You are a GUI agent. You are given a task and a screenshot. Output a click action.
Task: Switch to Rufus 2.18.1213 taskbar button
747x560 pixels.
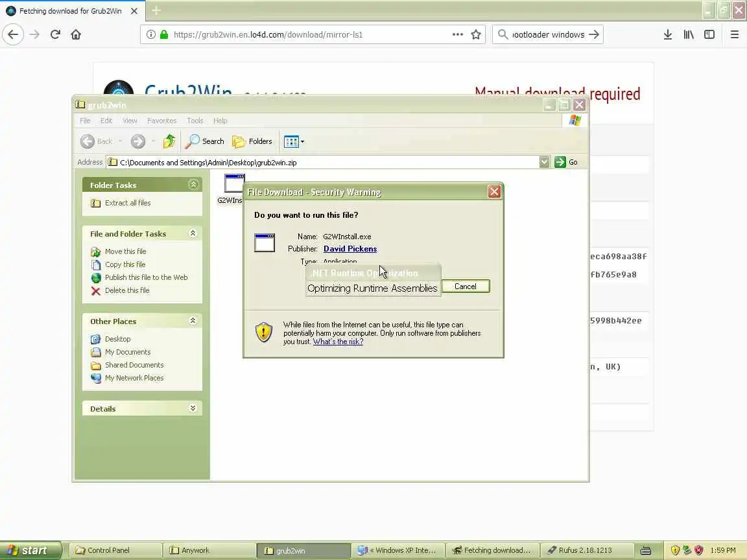pos(586,550)
